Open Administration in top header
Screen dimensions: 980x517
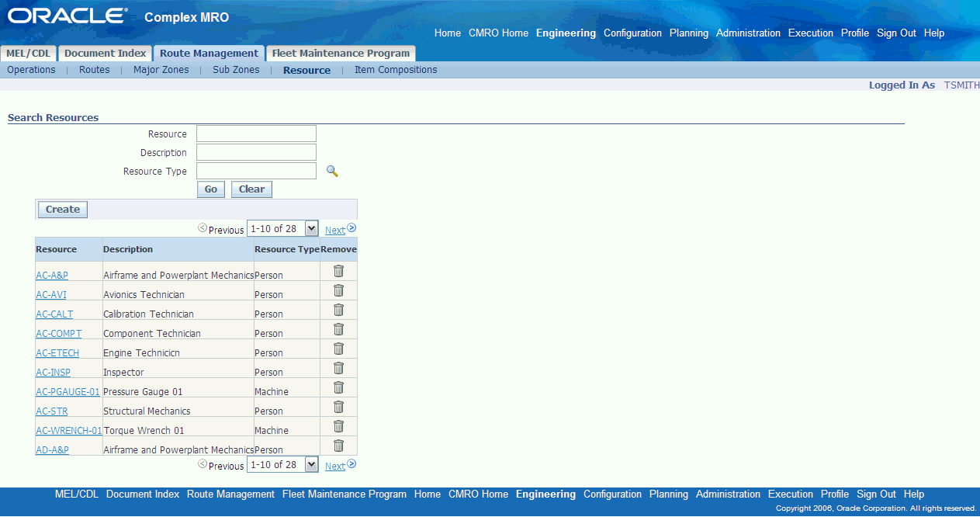pos(748,33)
